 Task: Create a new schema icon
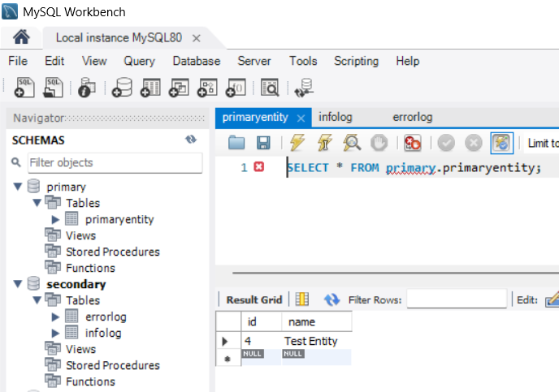[122, 88]
